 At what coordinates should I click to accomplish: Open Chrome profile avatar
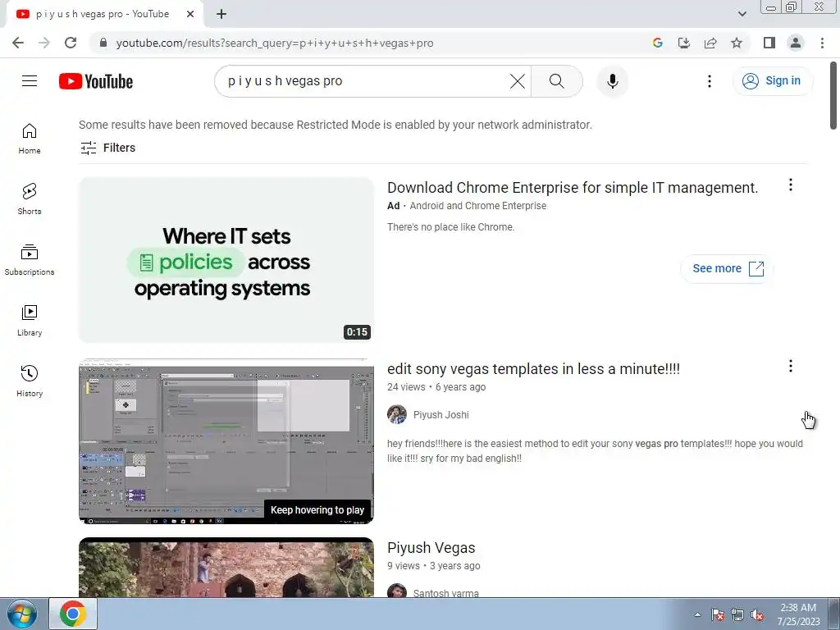796,43
